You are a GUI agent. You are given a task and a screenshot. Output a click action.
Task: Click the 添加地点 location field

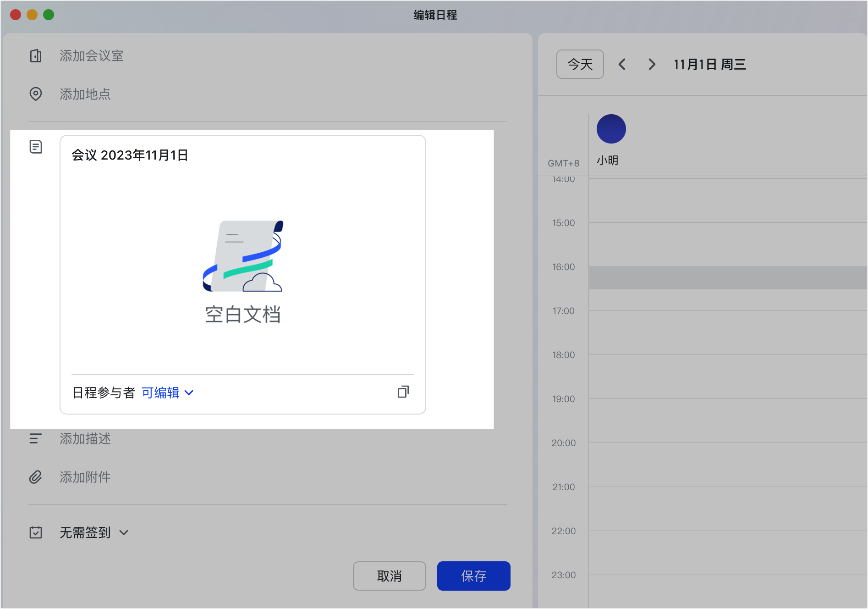click(x=85, y=94)
